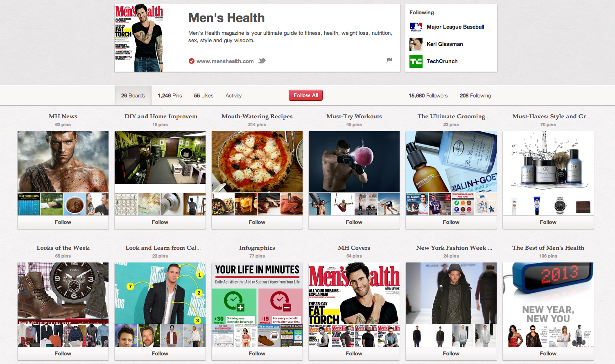Visit the www.menshealth.com website link
This screenshot has height=364, width=615.
pos(225,61)
